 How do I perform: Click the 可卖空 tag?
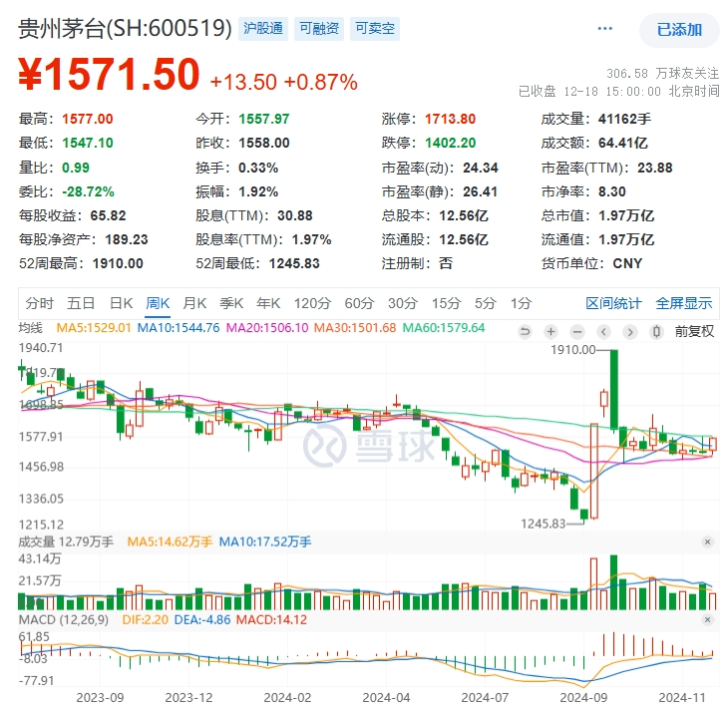point(375,29)
